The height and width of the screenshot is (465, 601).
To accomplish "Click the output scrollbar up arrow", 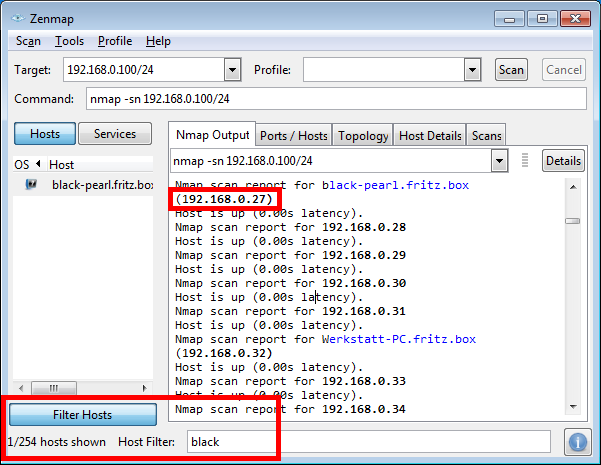I will [x=573, y=187].
